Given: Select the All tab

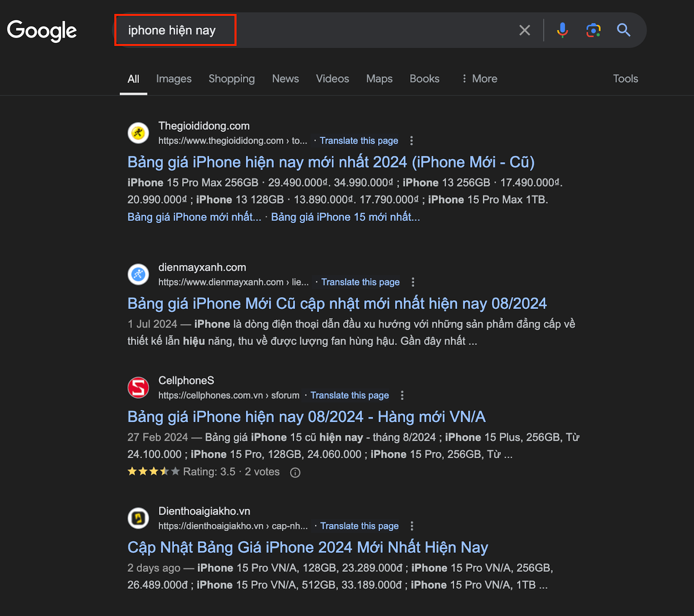Looking at the screenshot, I should tap(133, 79).
